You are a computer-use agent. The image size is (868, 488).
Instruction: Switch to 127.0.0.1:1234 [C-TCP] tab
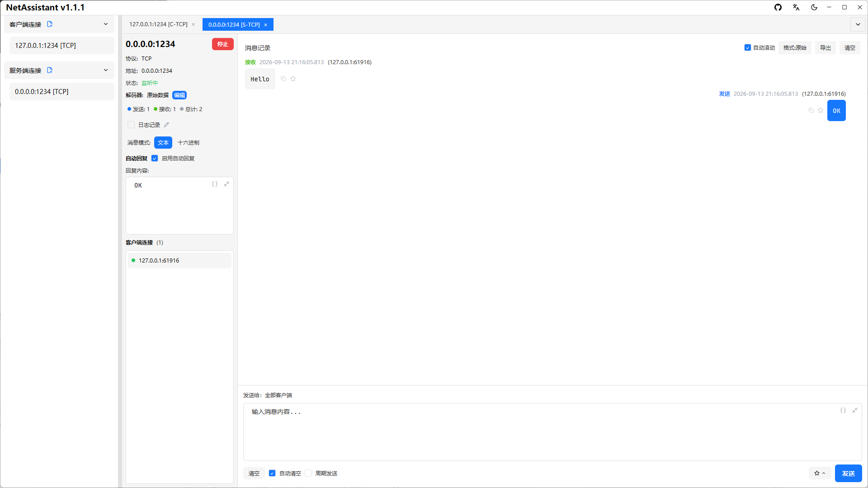click(158, 24)
